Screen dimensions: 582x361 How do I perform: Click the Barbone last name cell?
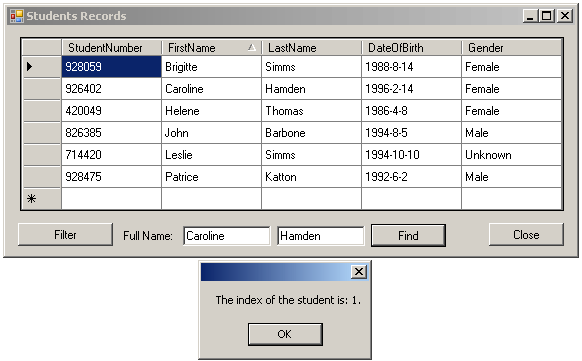click(311, 133)
